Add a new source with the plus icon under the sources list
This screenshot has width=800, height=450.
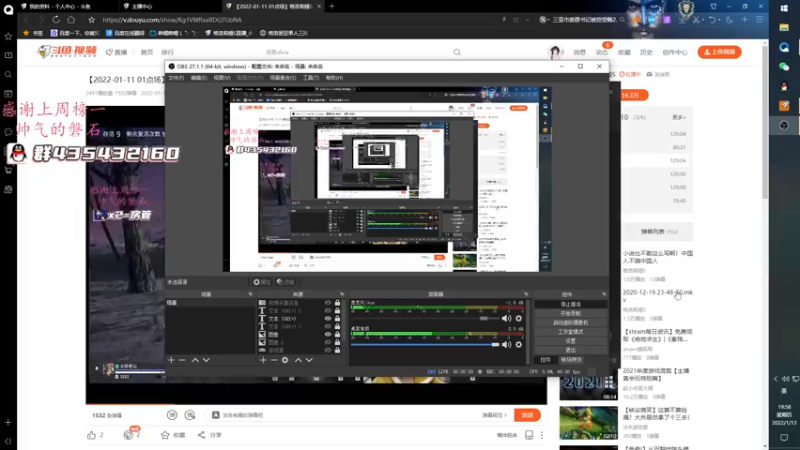click(263, 360)
